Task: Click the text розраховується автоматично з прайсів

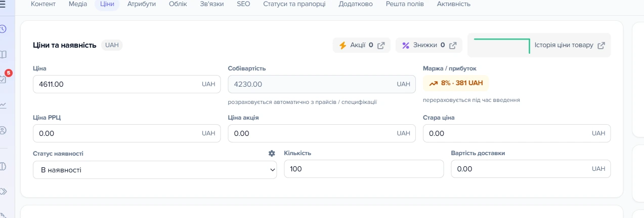Action: point(303,102)
